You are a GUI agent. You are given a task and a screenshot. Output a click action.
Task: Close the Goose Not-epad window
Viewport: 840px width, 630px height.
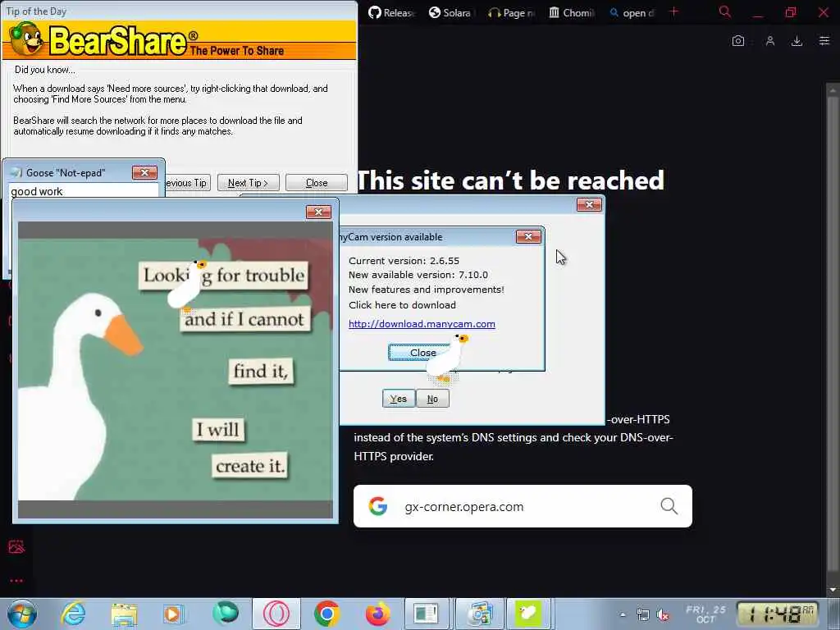pyautogui.click(x=144, y=172)
